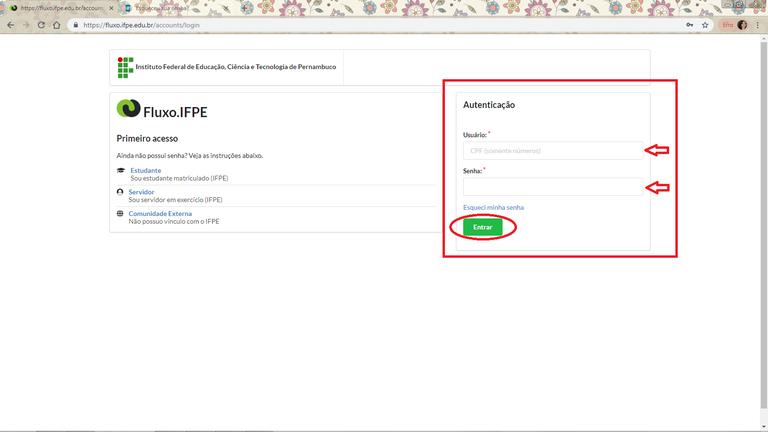The height and width of the screenshot is (432, 768).
Task: Open the Chrome three-dot menu
Action: (x=757, y=25)
